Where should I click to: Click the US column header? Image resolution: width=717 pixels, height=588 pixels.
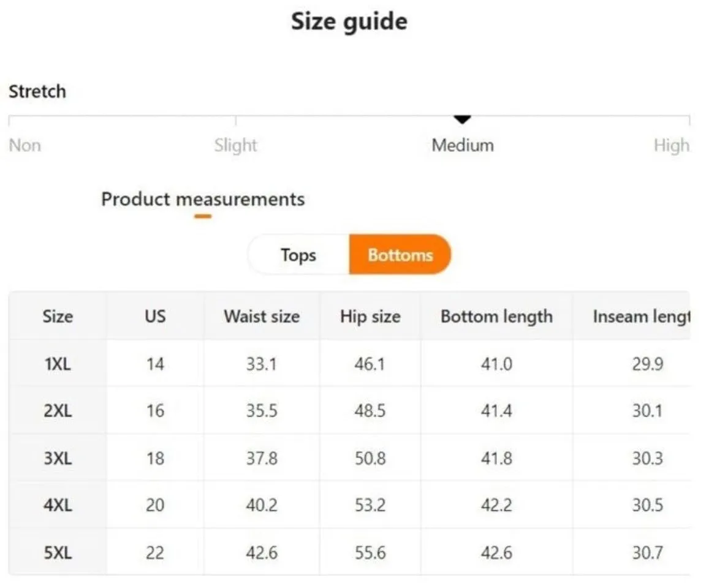[x=155, y=316]
